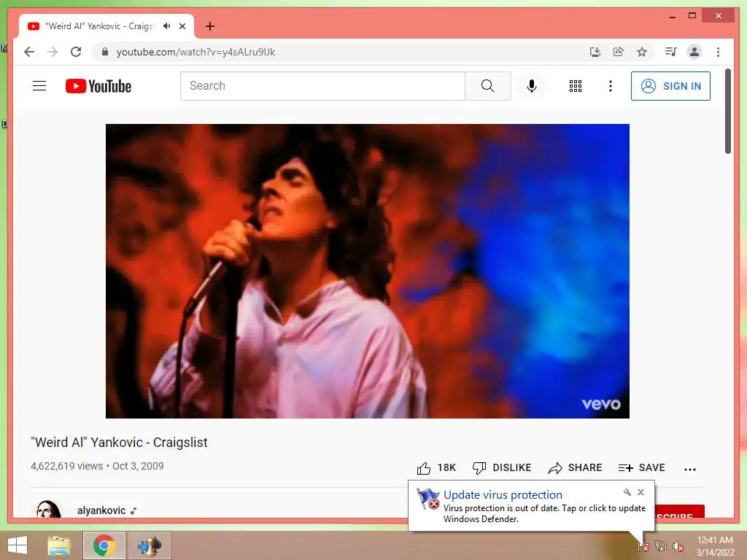Open notification options wrench icon
747x560 pixels.
pyautogui.click(x=627, y=492)
